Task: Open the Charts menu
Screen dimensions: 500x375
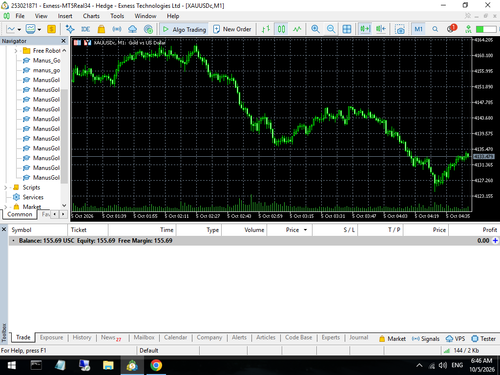Action: click(91, 16)
